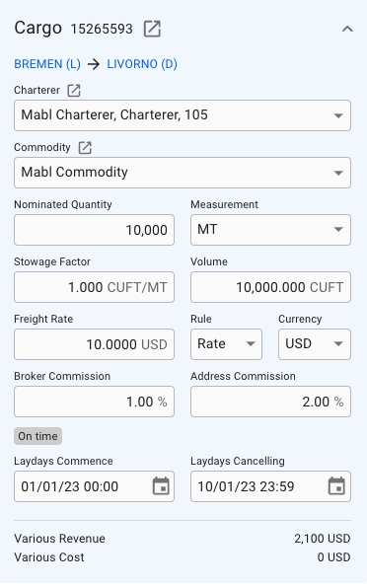Open Laydays Commence calendar picker
The width and height of the screenshot is (367, 588).
[161, 486]
